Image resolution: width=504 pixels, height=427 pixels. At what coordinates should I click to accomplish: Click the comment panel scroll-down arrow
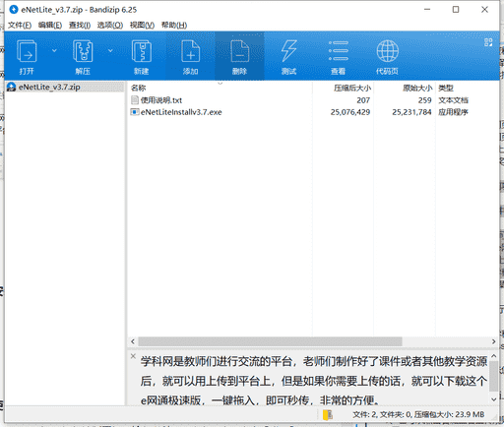pyautogui.click(x=493, y=399)
